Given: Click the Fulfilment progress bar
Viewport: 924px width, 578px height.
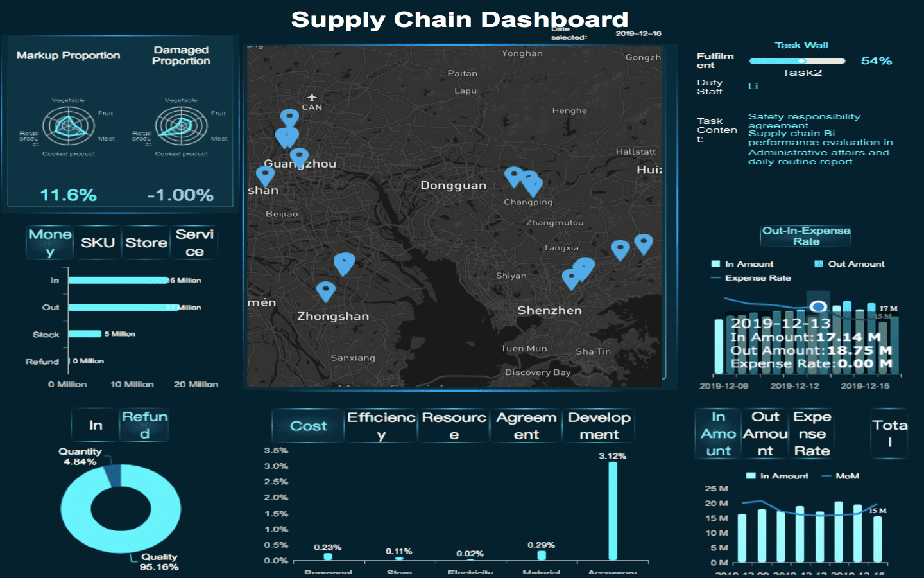Looking at the screenshot, I should tap(797, 61).
